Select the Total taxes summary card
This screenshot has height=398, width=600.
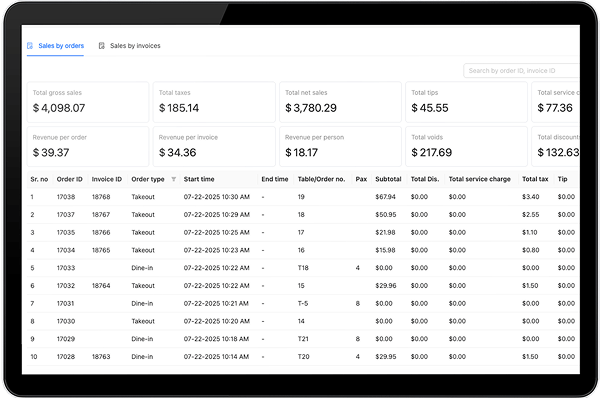(214, 102)
